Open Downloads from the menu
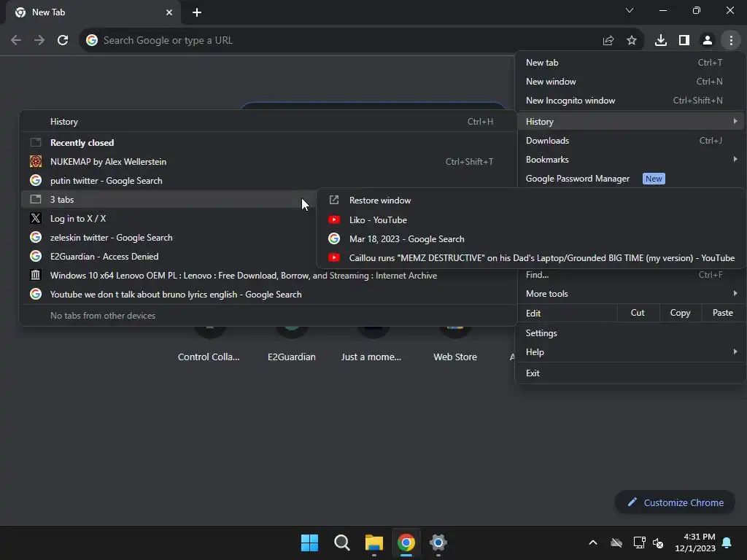This screenshot has width=747, height=560. tap(631, 141)
